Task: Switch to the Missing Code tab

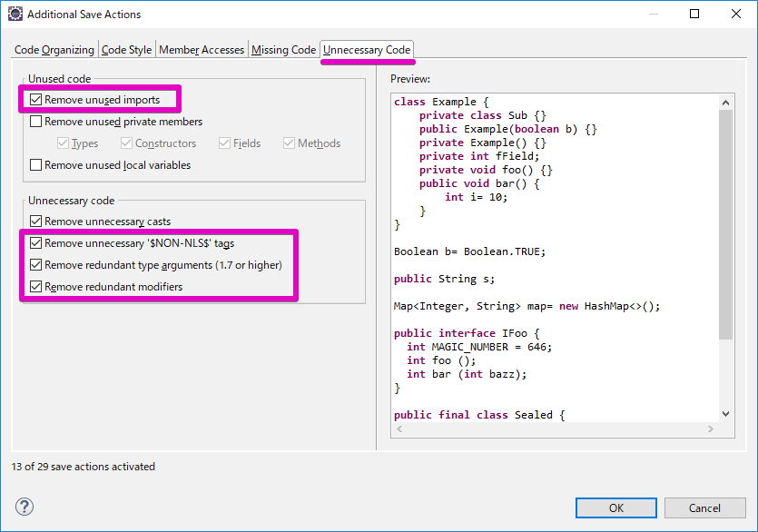Action: click(284, 50)
